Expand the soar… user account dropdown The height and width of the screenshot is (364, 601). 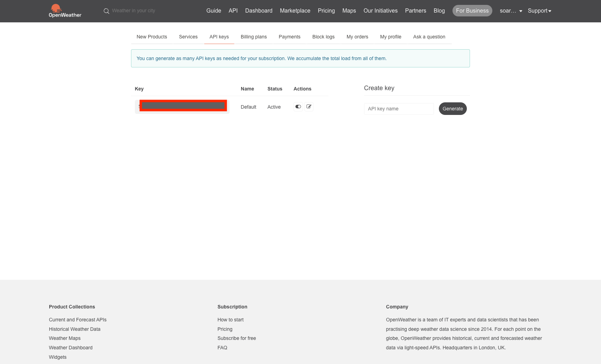511,11
